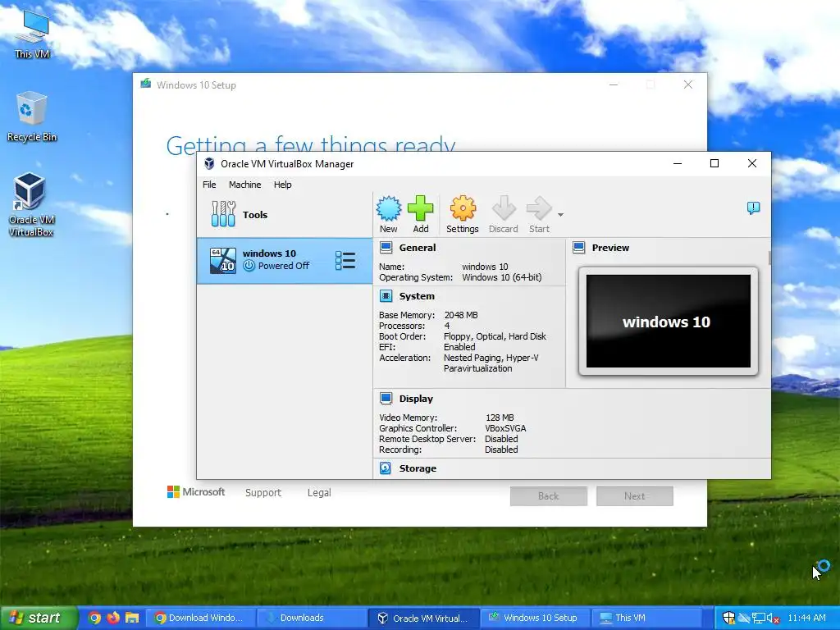This screenshot has width=840, height=630.
Task: Click the System section header
Action: tap(417, 296)
